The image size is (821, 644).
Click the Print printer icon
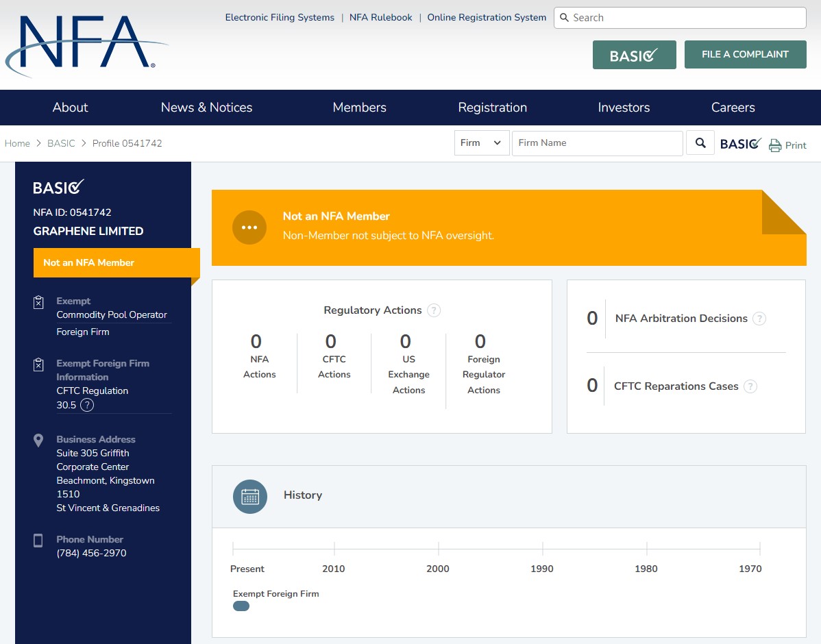tap(775, 145)
